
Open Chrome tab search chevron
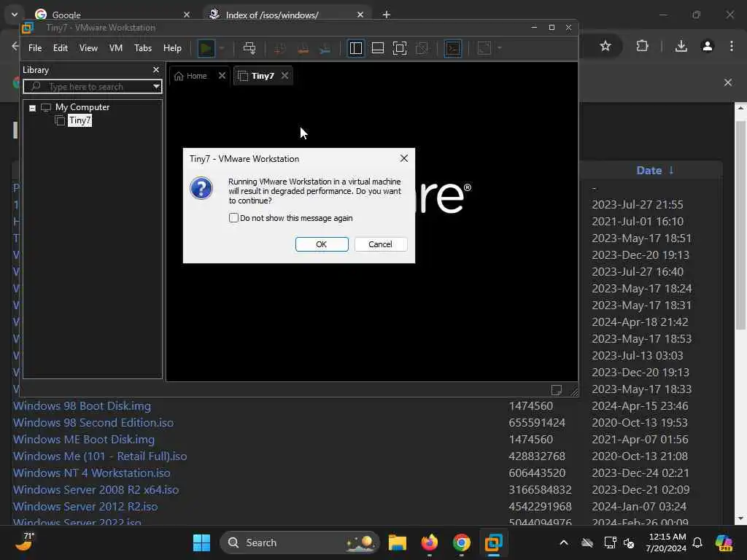coord(15,15)
